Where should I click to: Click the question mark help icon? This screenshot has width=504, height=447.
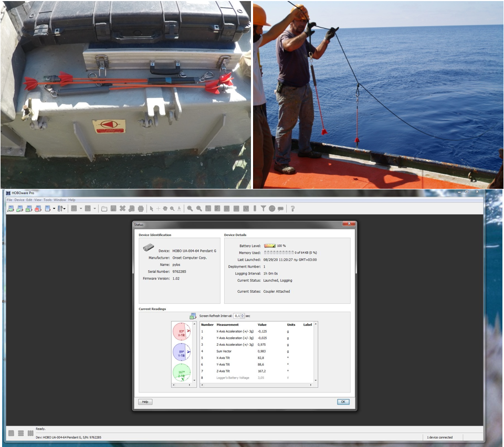292,209
